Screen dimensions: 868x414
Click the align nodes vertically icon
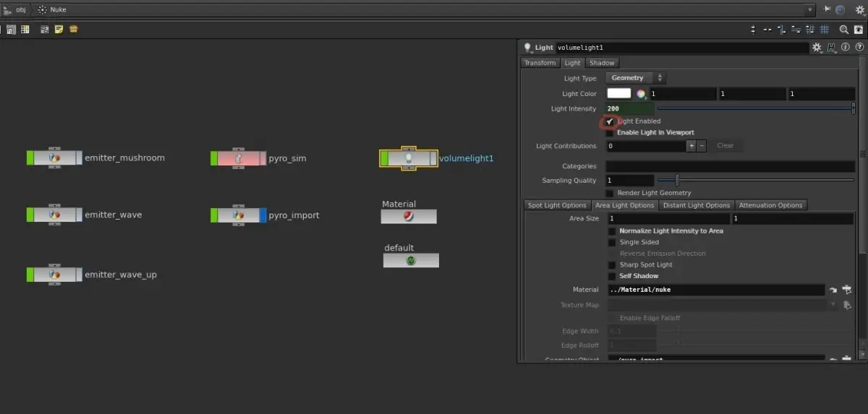pyautogui.click(x=754, y=30)
